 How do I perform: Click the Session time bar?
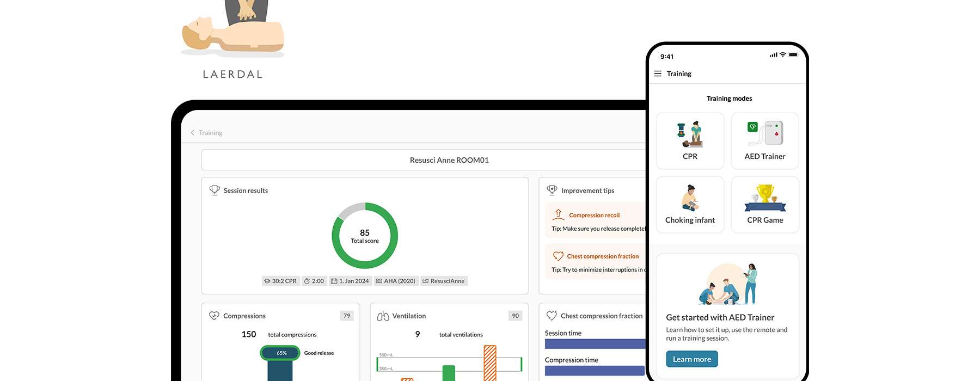point(595,344)
